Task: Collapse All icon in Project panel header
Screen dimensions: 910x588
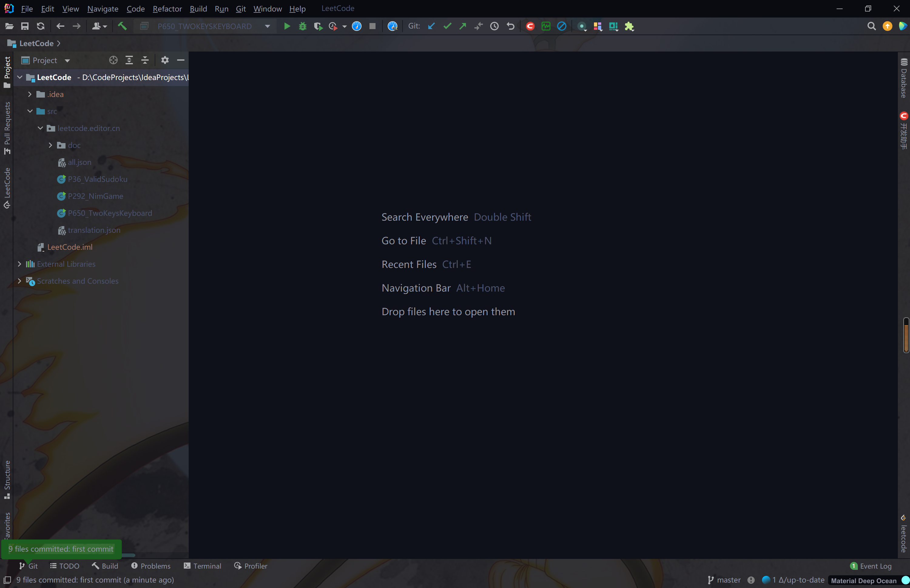Action: point(145,60)
